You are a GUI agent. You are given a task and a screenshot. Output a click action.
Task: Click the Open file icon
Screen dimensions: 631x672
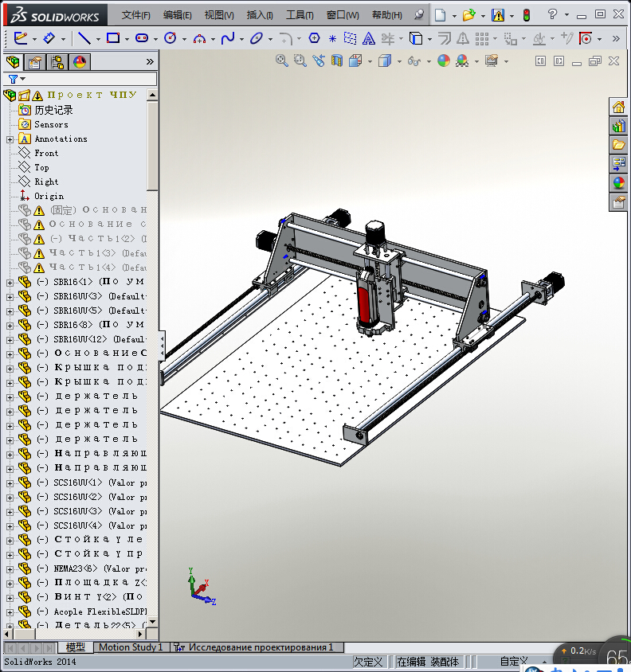point(468,15)
